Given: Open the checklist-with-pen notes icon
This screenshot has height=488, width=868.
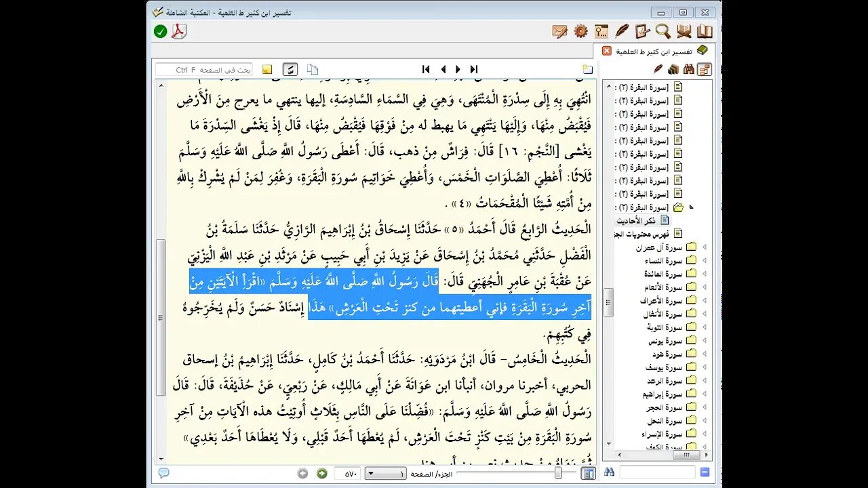Looking at the screenshot, I should [x=642, y=31].
